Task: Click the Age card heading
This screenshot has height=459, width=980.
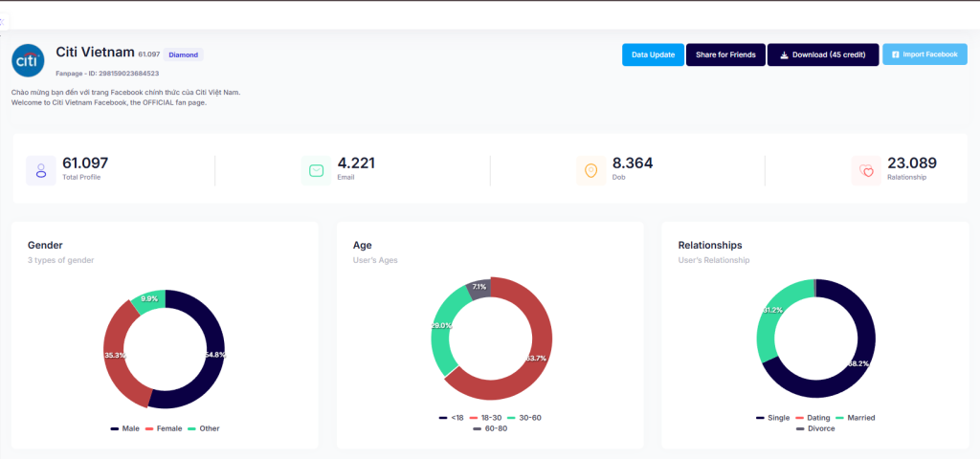Action: (362, 246)
